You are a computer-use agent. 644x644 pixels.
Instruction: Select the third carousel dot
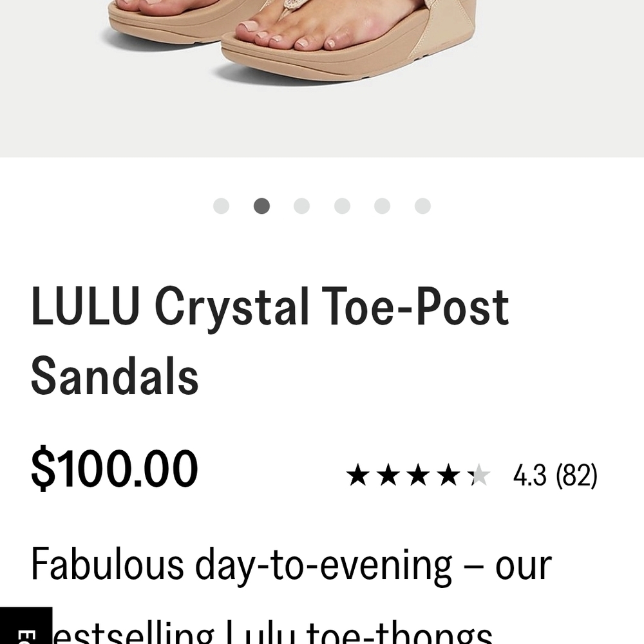point(302,205)
